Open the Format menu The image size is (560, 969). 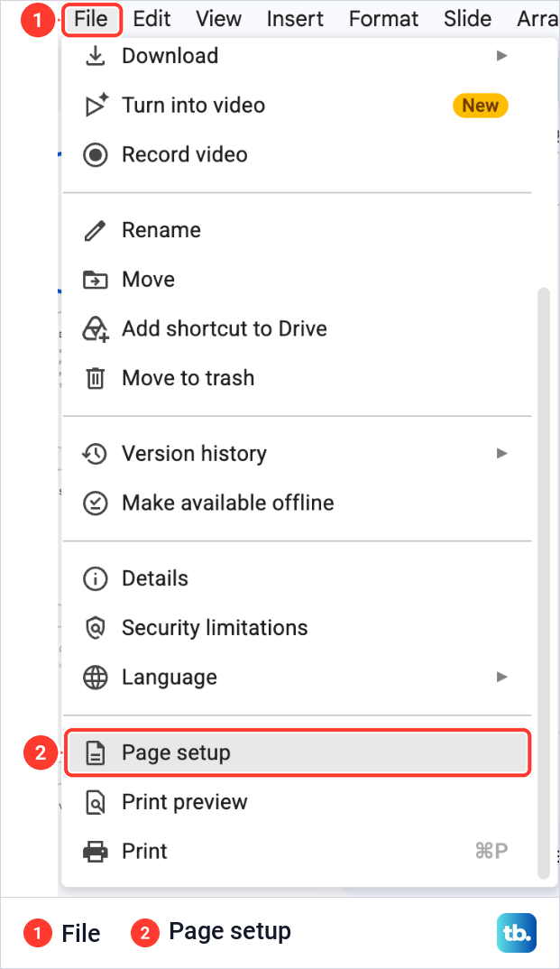pos(383,19)
